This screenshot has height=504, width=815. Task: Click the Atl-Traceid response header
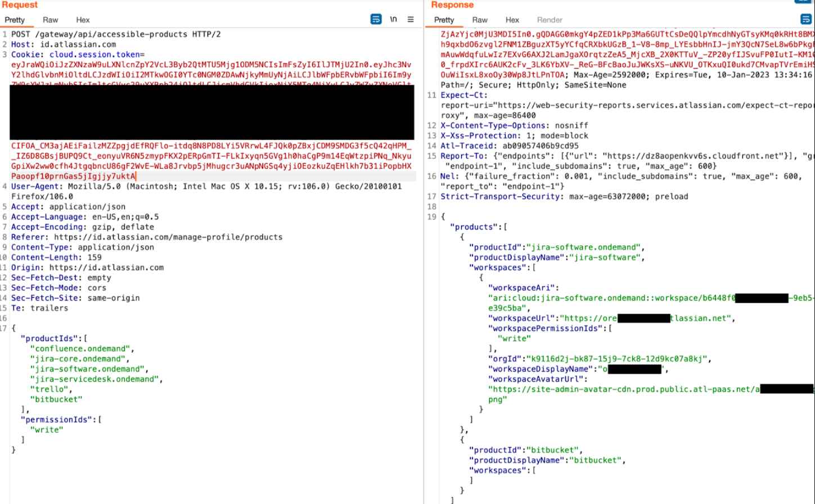510,146
